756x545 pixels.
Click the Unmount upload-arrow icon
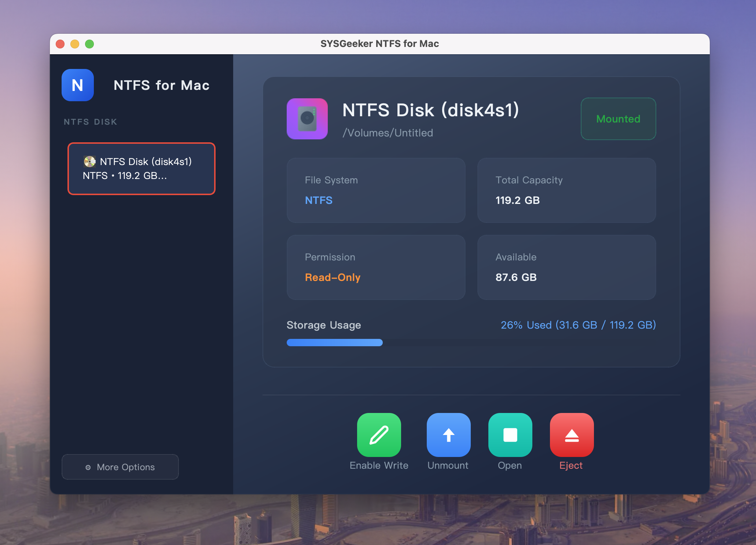(x=448, y=435)
